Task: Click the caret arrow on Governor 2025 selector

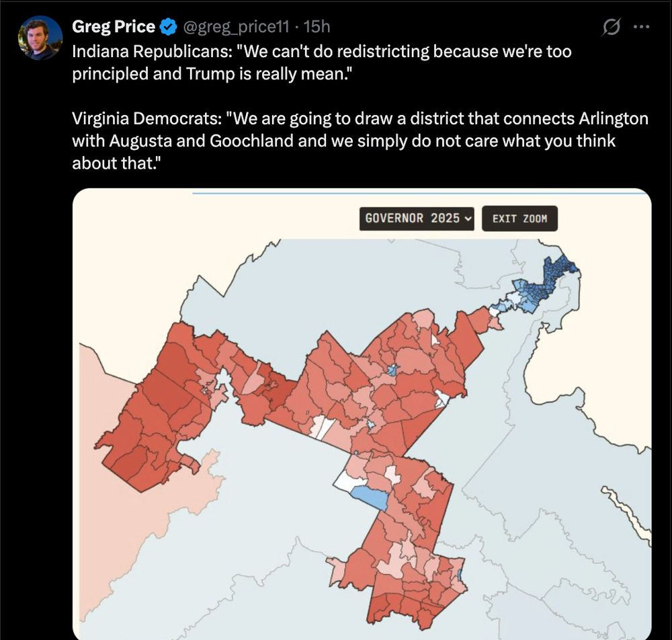Action: click(468, 218)
